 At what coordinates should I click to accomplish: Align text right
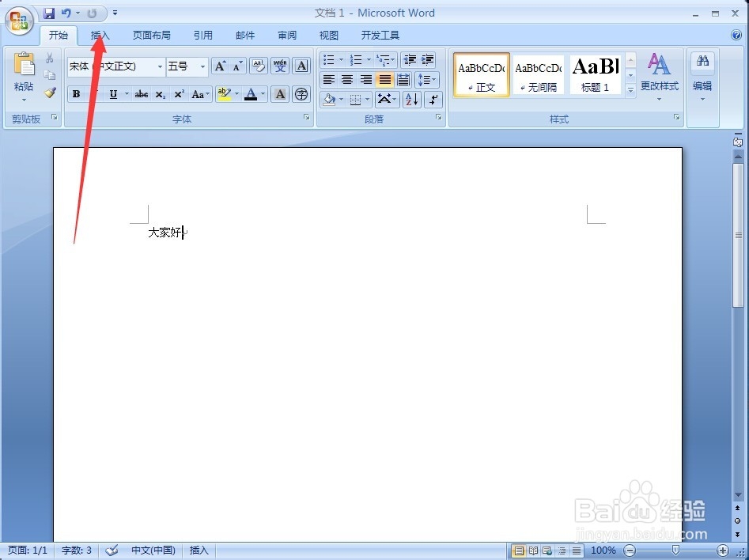[366, 79]
